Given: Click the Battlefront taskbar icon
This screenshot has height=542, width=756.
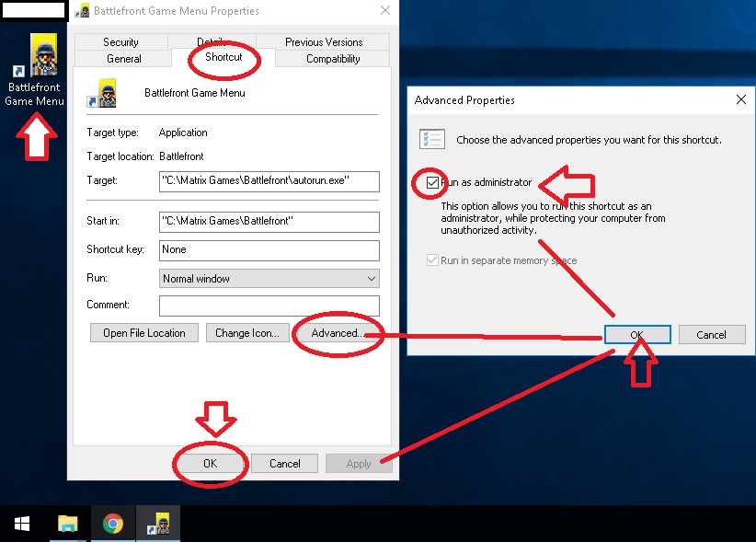Looking at the screenshot, I should coord(158,524).
